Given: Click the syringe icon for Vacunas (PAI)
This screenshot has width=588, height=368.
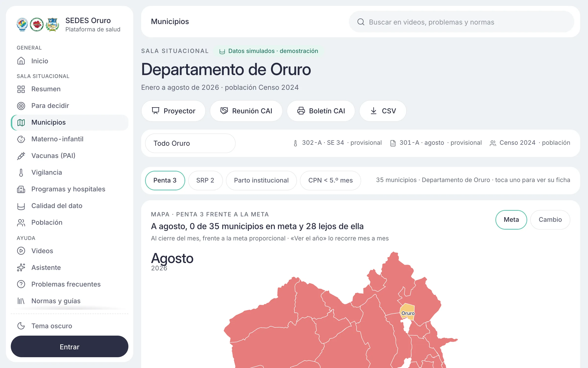Looking at the screenshot, I should tap(21, 156).
